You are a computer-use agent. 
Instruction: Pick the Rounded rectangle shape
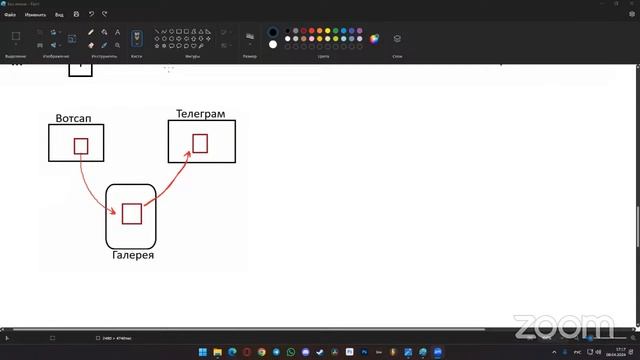(x=186, y=31)
